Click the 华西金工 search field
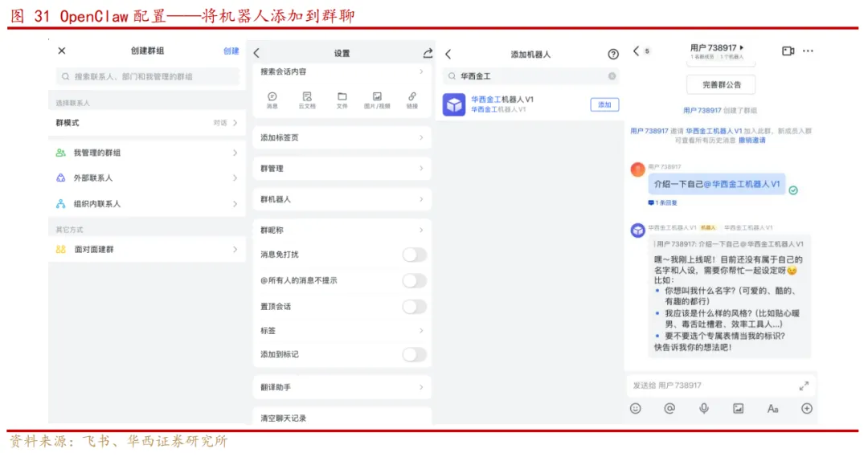 click(x=530, y=76)
